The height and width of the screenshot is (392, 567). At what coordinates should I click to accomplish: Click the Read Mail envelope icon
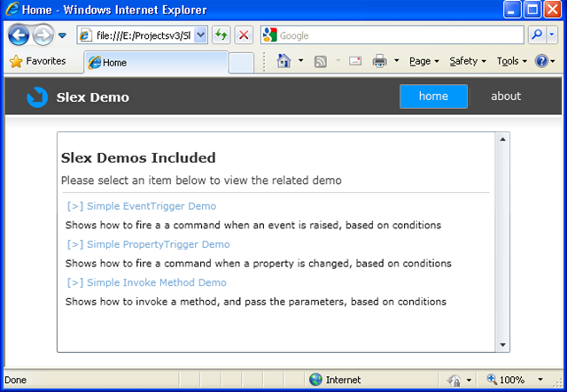point(355,61)
